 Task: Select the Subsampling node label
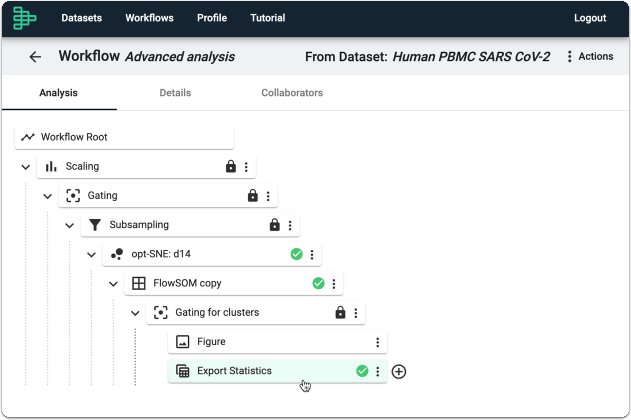tap(139, 224)
